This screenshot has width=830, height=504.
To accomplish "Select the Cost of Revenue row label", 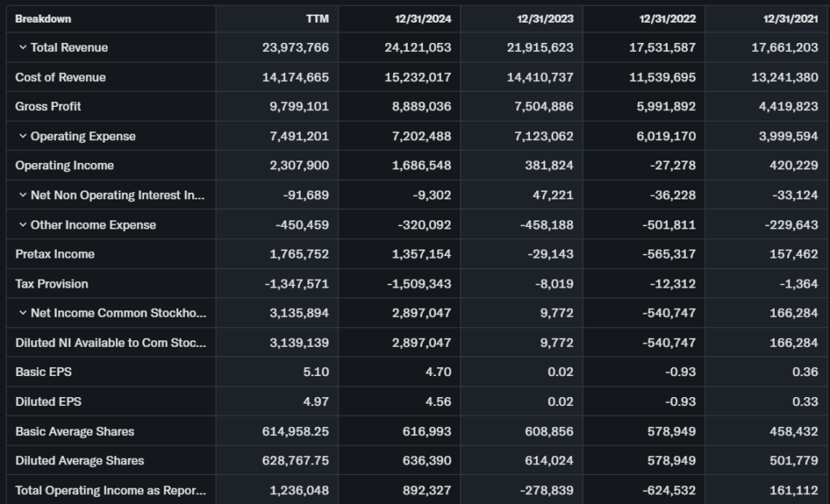I will click(61, 77).
